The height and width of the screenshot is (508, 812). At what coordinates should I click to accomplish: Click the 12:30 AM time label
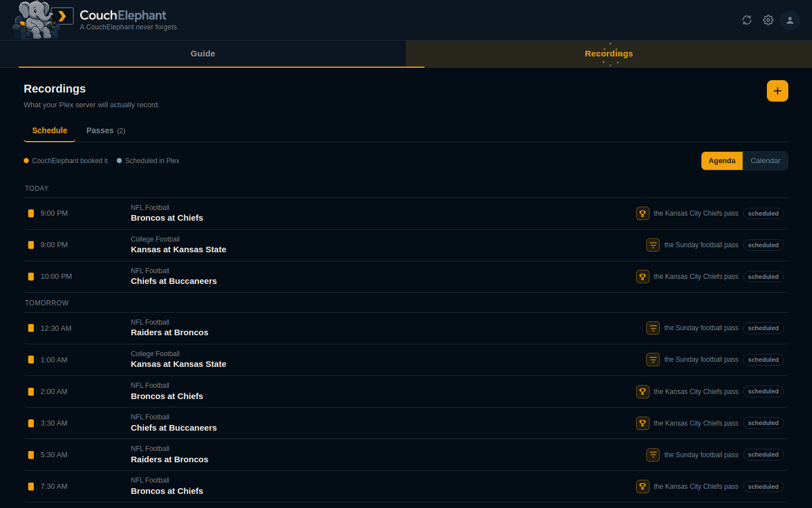[56, 328]
